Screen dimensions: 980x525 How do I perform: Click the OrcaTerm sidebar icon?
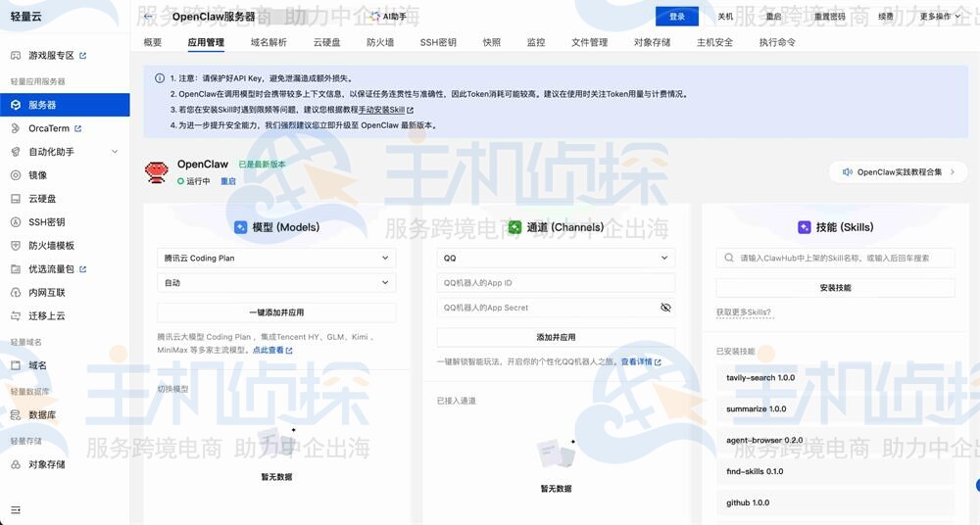point(16,128)
